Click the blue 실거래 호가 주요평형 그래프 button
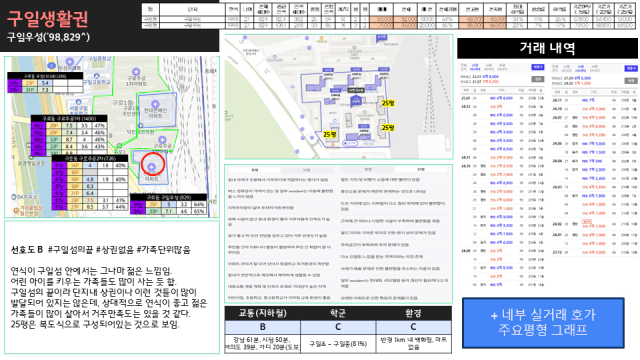640x360 pixels. coord(543,323)
